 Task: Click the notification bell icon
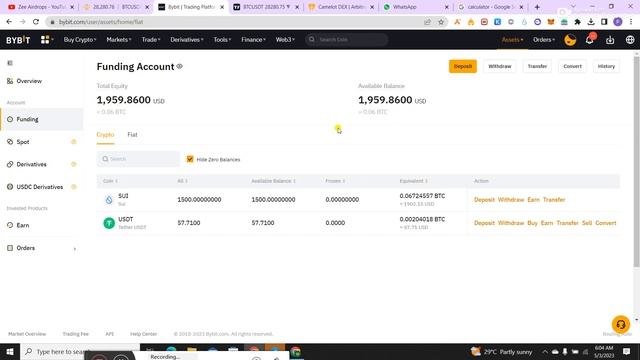click(589, 40)
